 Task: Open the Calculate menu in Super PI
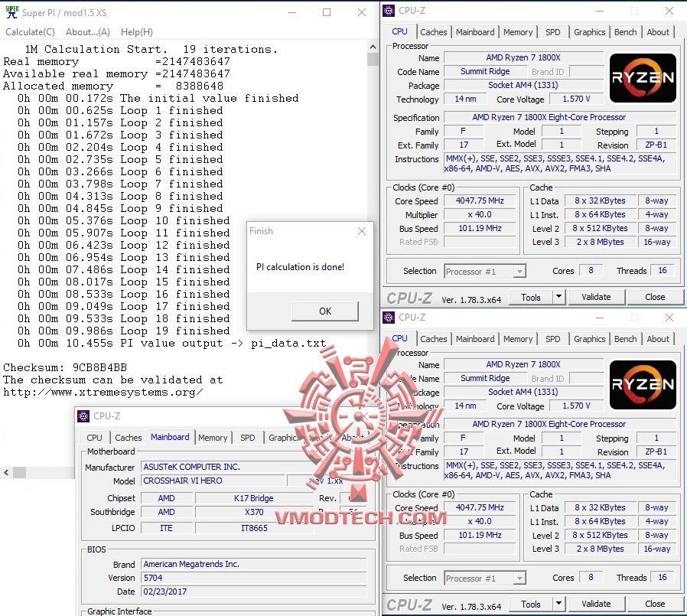30,31
